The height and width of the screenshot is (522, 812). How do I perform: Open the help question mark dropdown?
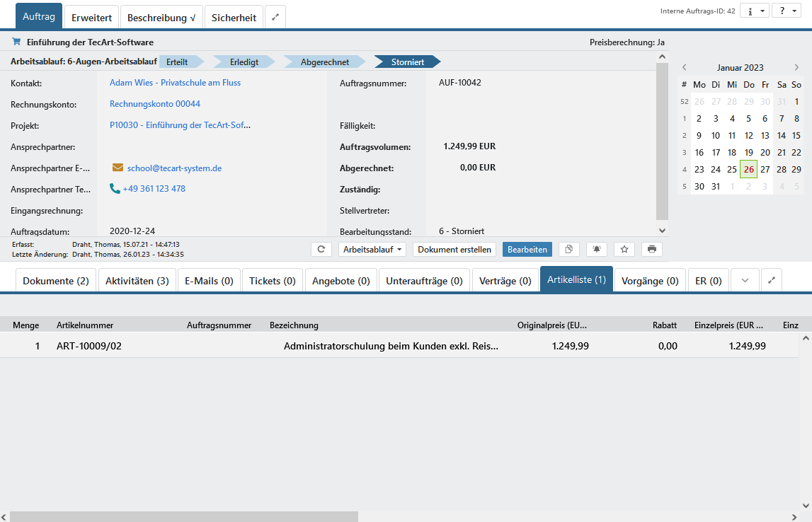[x=786, y=11]
